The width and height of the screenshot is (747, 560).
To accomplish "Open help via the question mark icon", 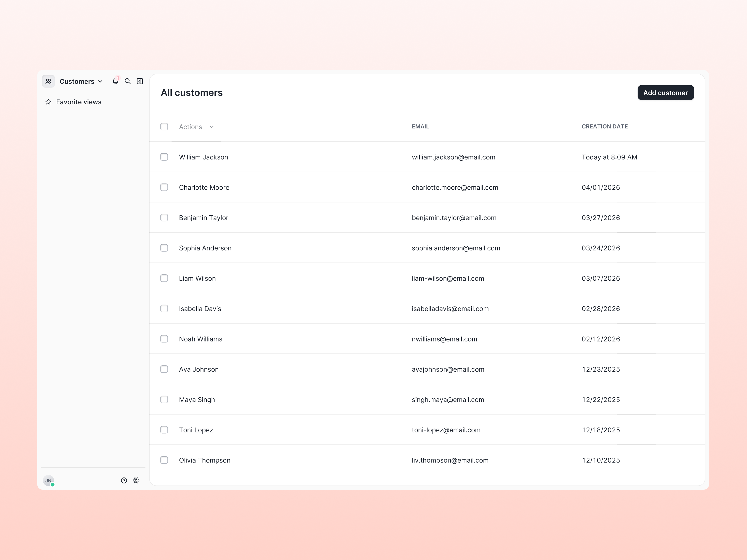I will tap(124, 480).
